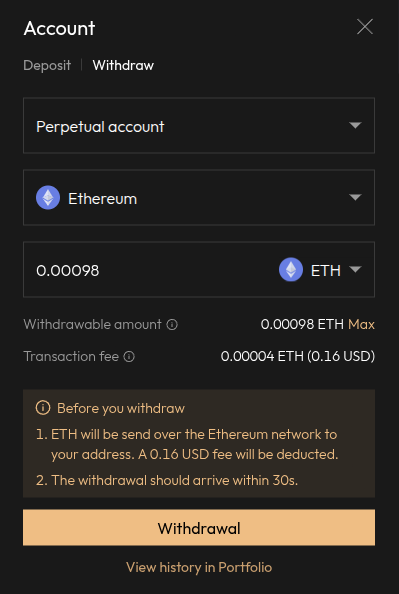This screenshot has width=399, height=594.
Task: Click the orange Withdrawal button
Action: [x=199, y=528]
